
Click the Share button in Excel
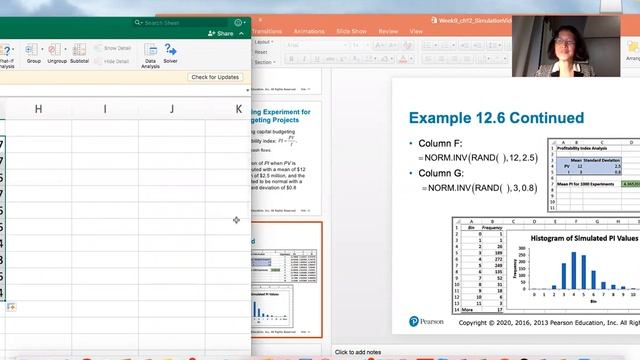pos(220,33)
